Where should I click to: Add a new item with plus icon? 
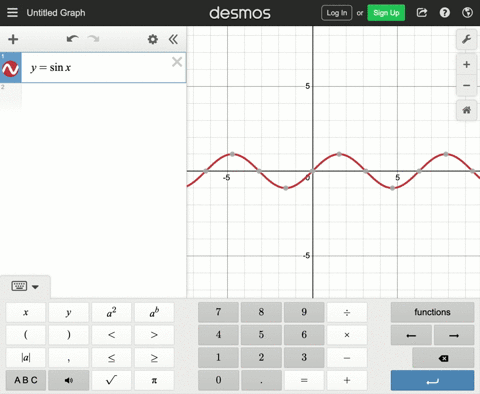coord(13,39)
